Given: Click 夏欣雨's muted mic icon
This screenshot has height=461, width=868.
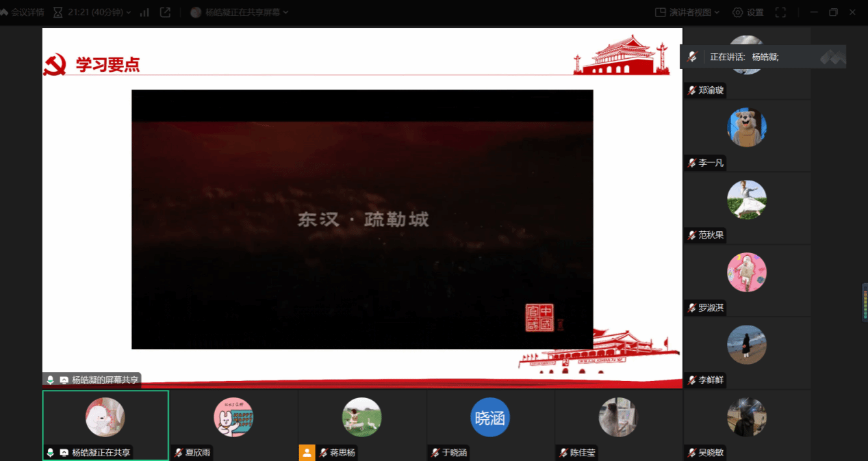Looking at the screenshot, I should click(x=179, y=452).
